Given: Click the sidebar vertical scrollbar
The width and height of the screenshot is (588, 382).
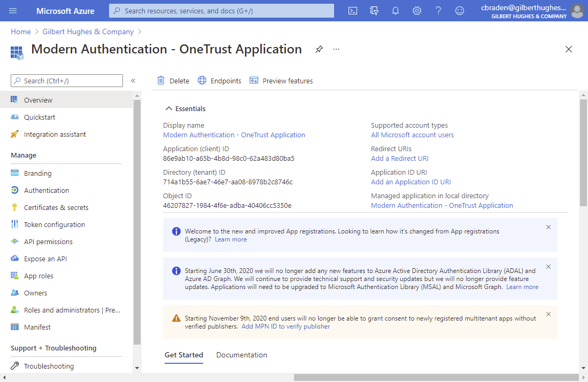Looking at the screenshot, I should pyautogui.click(x=137, y=221).
